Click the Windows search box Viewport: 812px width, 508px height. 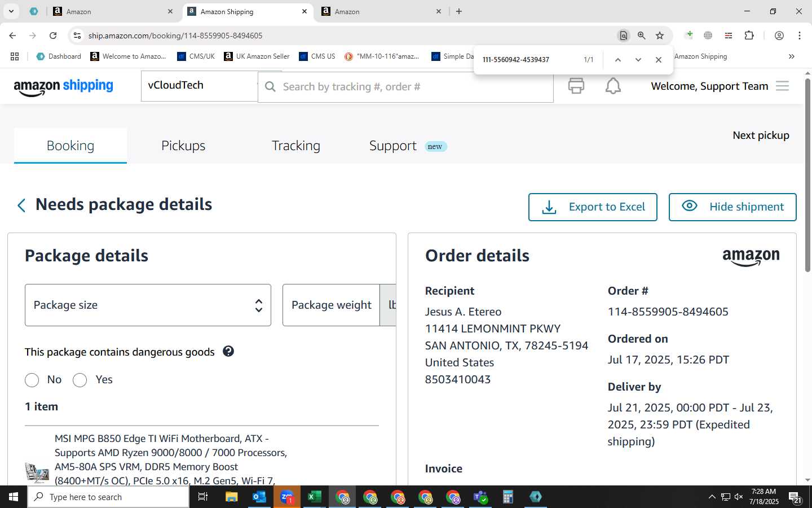pos(108,497)
